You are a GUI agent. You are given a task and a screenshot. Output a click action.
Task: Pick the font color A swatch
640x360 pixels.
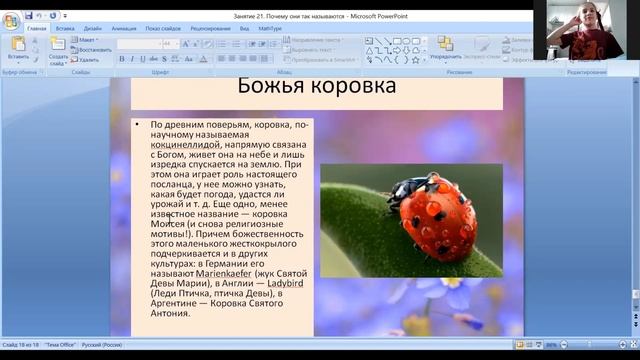pos(203,59)
